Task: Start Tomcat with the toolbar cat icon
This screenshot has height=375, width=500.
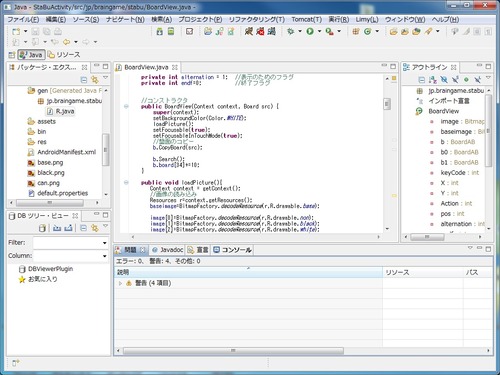Action: coord(249,31)
